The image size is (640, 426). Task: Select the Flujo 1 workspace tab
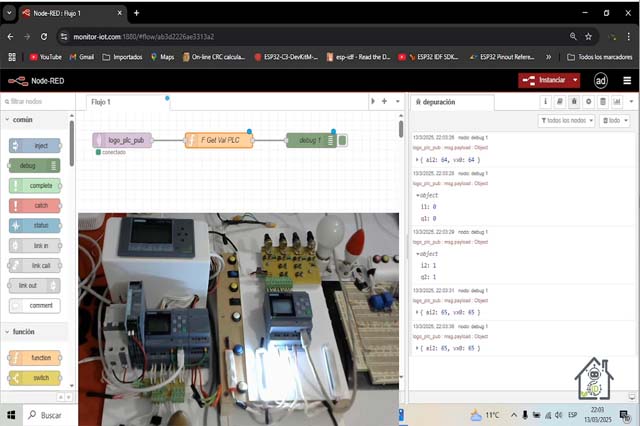101,102
